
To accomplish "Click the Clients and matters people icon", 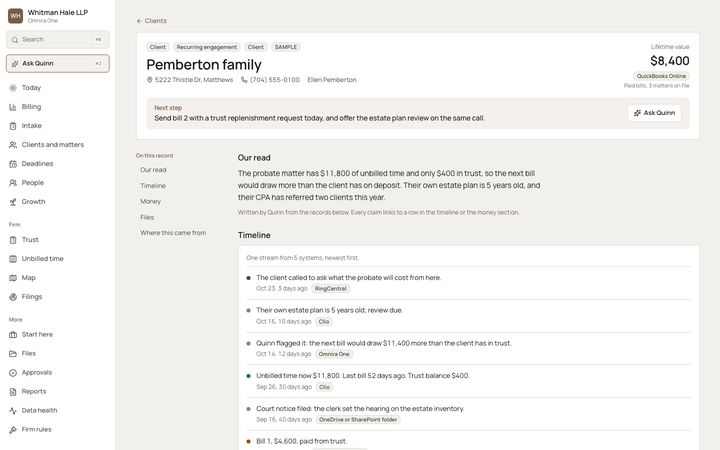I will [13, 145].
